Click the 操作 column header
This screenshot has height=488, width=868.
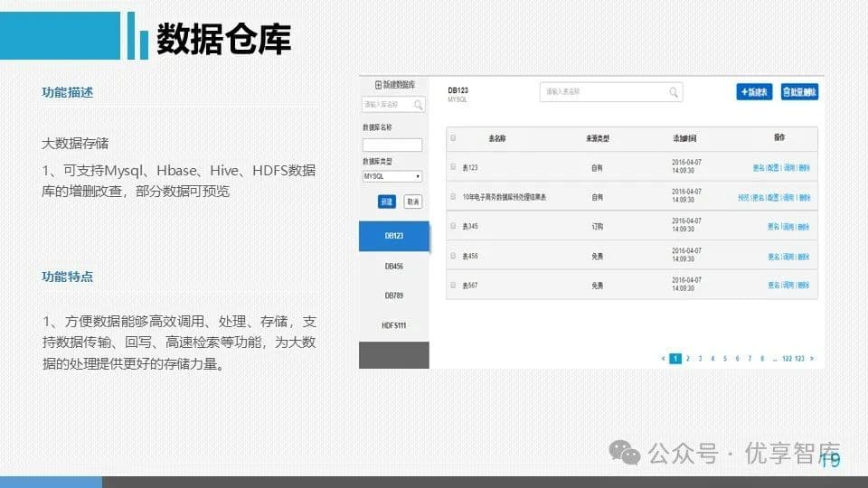pyautogui.click(x=779, y=137)
